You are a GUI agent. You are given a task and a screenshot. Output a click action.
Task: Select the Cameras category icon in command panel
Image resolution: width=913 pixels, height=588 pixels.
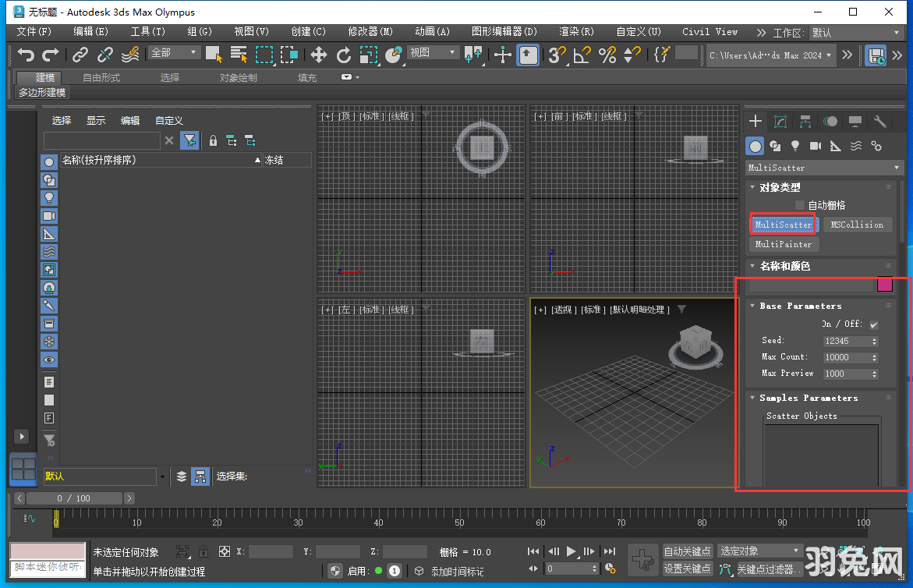(816, 146)
